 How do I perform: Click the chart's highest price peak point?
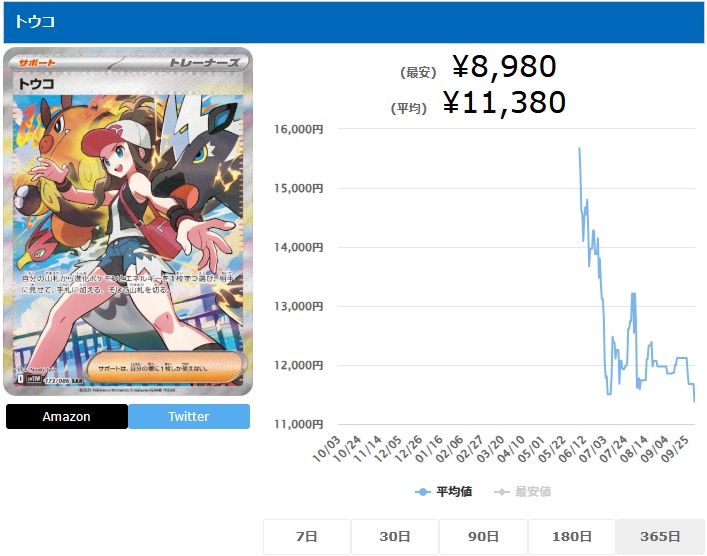[x=579, y=148]
